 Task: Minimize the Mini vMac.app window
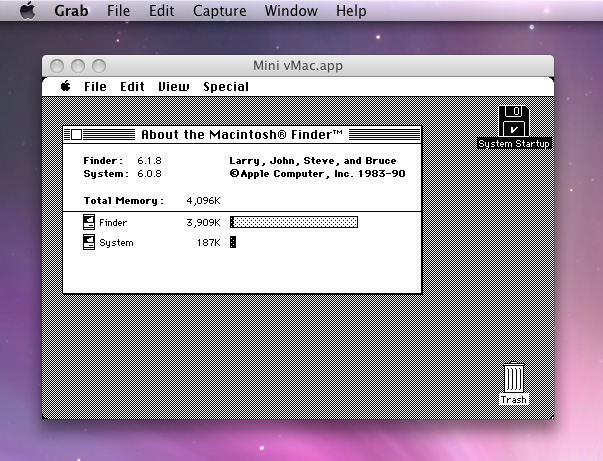pyautogui.click(x=77, y=65)
